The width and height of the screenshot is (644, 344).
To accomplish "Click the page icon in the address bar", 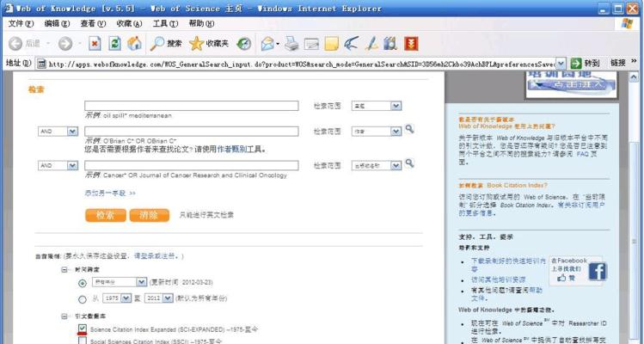I will tap(41, 64).
